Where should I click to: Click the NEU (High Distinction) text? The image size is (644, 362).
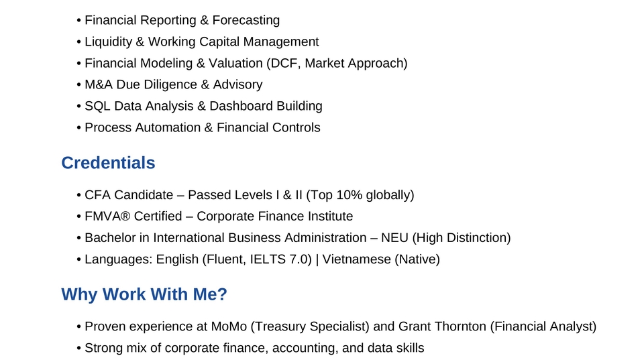[447, 238]
